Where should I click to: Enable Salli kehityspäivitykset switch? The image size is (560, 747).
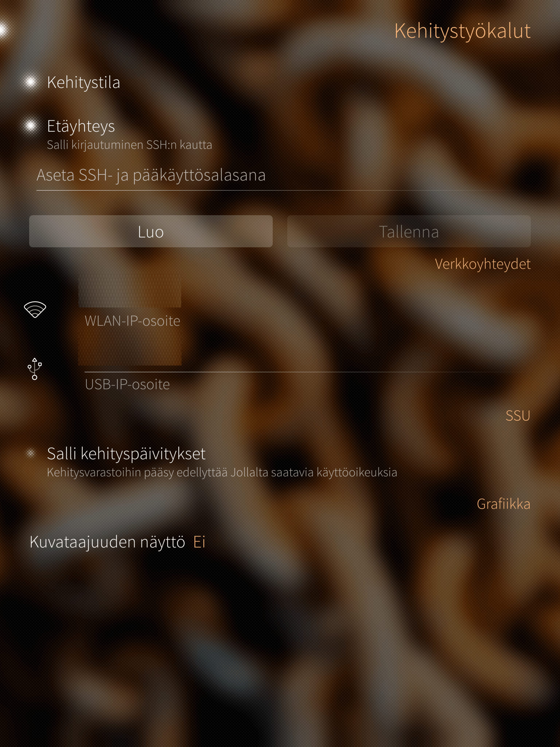(x=31, y=453)
